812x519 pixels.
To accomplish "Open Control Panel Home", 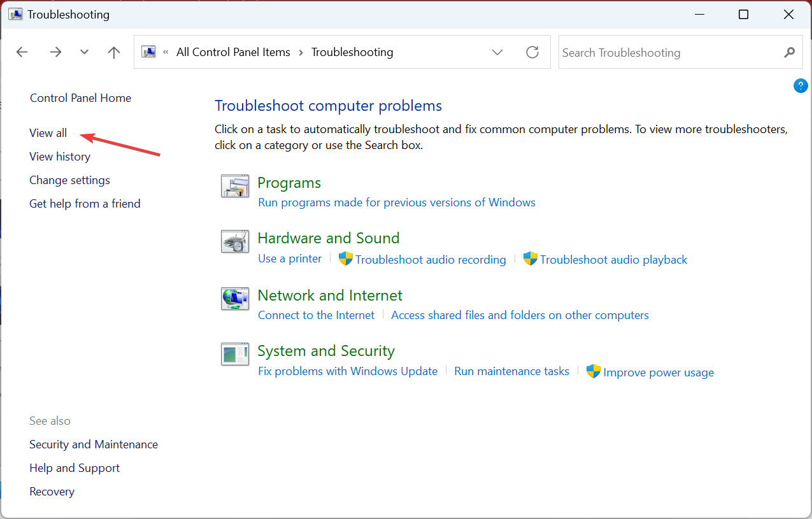I will point(80,98).
